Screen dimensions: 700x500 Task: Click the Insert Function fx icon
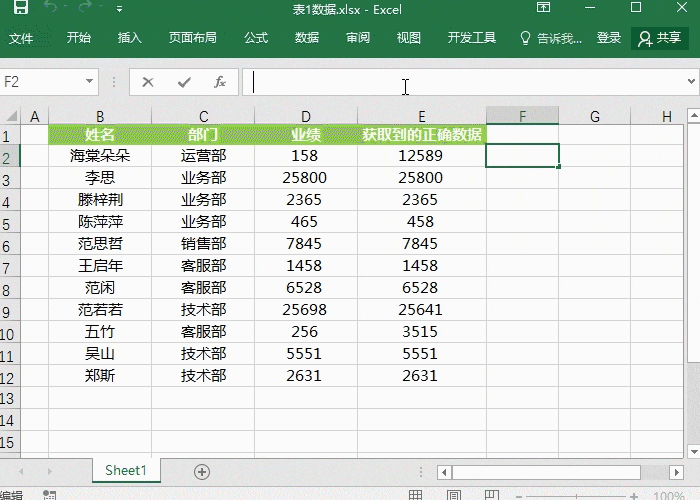tap(220, 82)
